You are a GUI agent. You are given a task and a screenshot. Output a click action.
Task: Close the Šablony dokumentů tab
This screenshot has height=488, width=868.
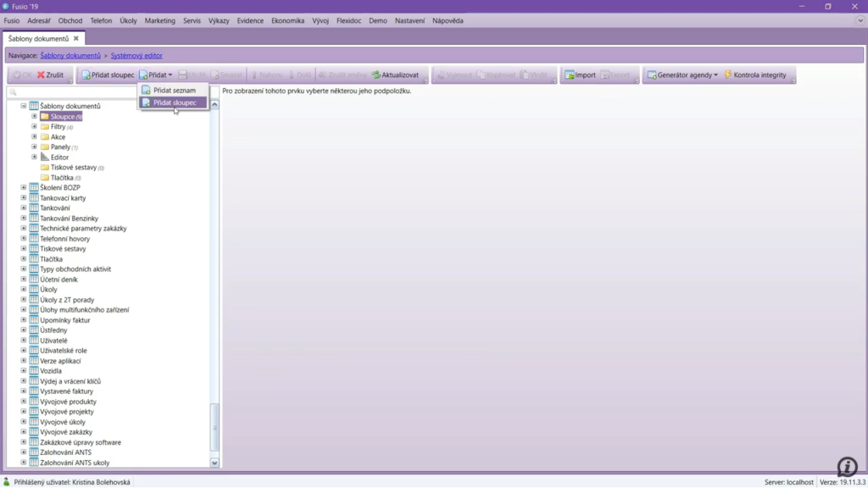coord(75,39)
